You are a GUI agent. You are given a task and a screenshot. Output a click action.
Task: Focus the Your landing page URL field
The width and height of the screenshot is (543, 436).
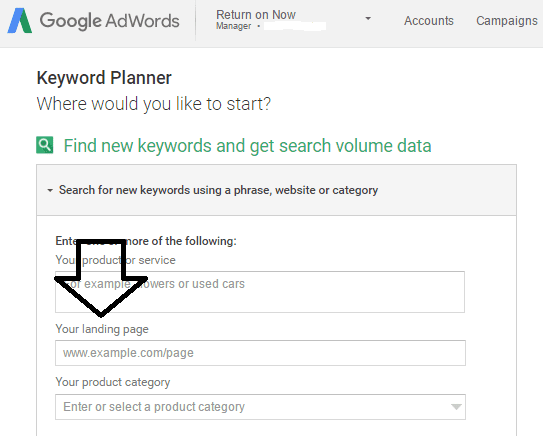click(260, 353)
